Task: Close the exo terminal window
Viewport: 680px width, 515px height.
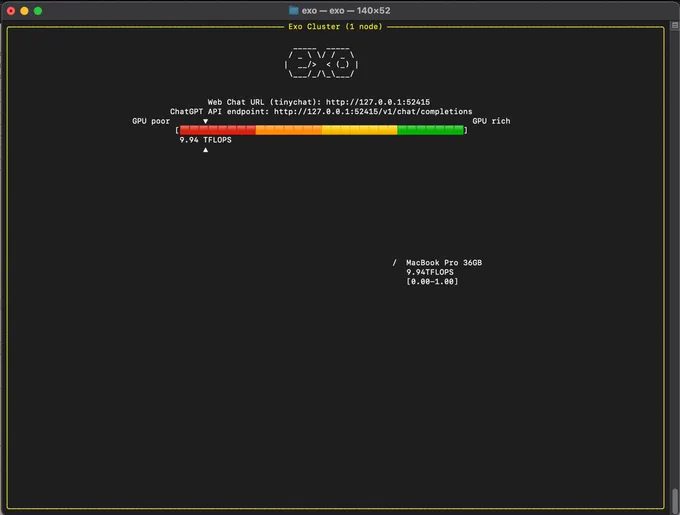Action: point(11,11)
